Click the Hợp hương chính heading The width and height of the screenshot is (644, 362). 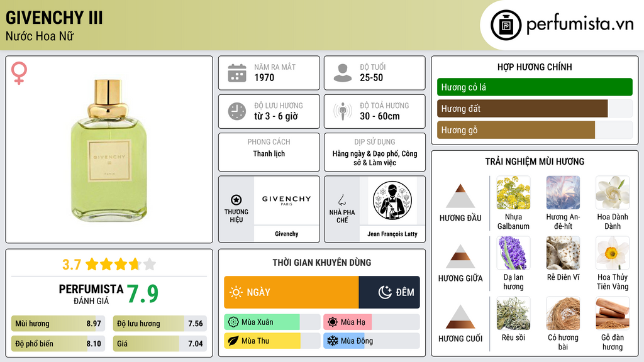[535, 67]
